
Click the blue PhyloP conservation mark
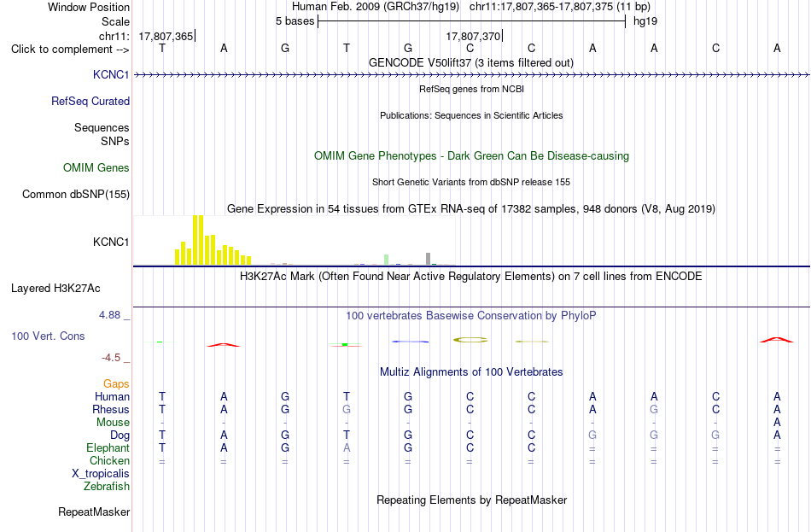tap(411, 342)
